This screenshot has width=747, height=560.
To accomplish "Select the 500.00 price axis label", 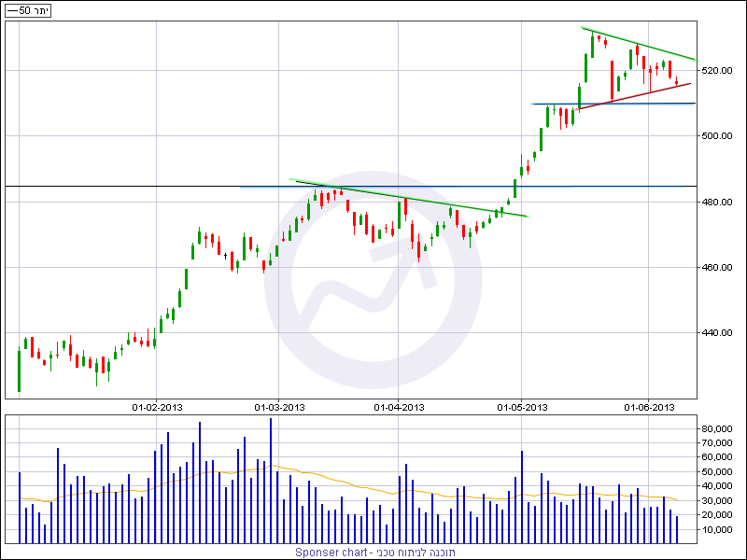I will pyautogui.click(x=721, y=136).
